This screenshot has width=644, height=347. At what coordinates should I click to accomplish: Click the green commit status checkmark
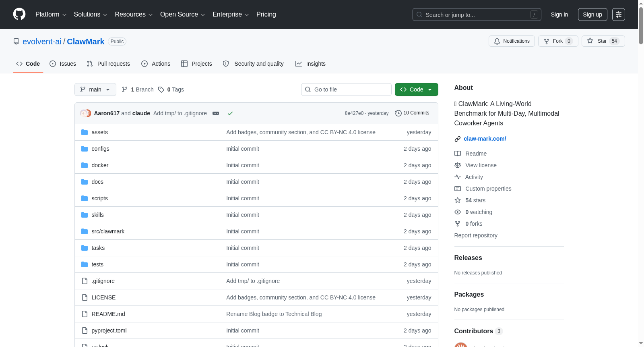[x=230, y=113]
